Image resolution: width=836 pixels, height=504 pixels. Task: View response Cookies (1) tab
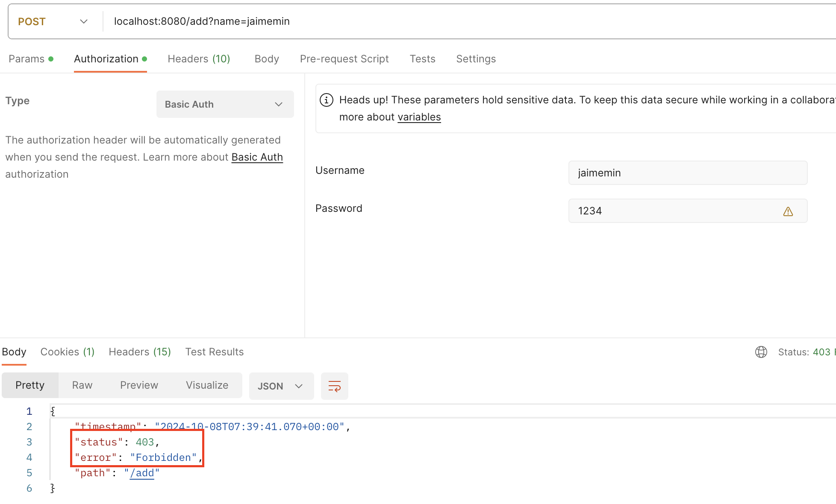click(67, 352)
